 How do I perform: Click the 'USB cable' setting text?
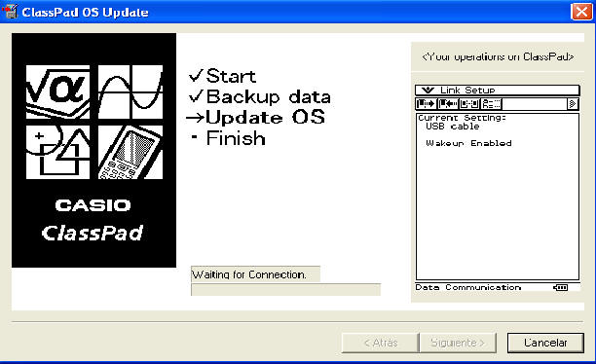(x=452, y=127)
